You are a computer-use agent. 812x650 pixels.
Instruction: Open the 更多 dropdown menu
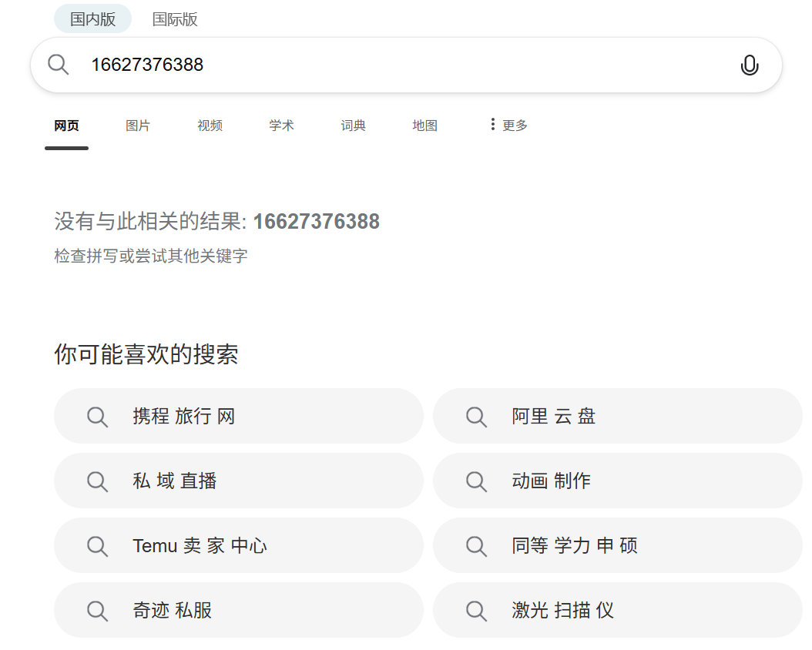click(x=513, y=125)
